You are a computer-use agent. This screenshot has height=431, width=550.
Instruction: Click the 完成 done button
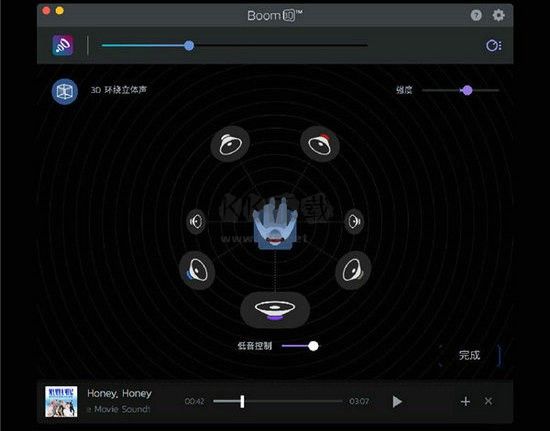pos(470,355)
